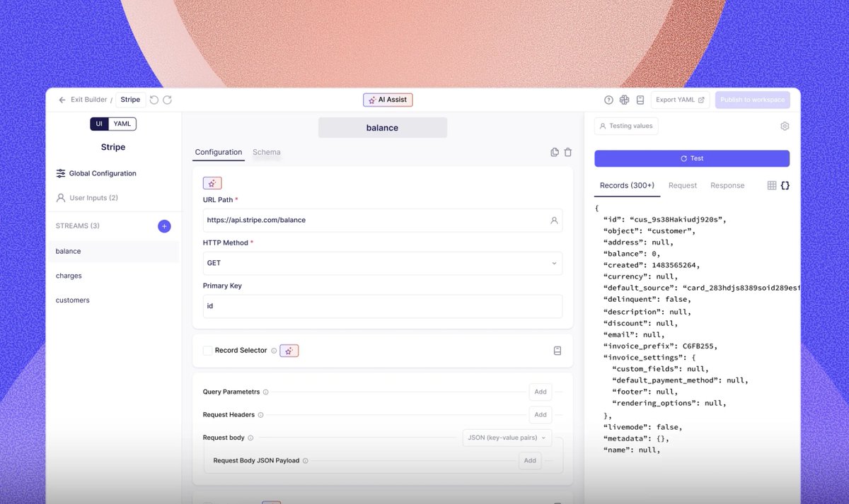
Task: Add a Request Body JSON Payload entry
Action: [530, 460]
